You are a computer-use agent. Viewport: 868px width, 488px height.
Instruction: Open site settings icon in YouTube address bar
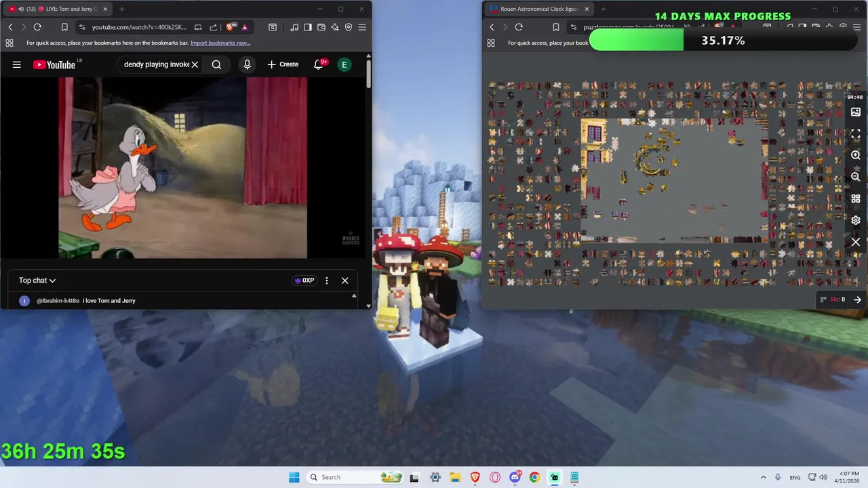[82, 27]
